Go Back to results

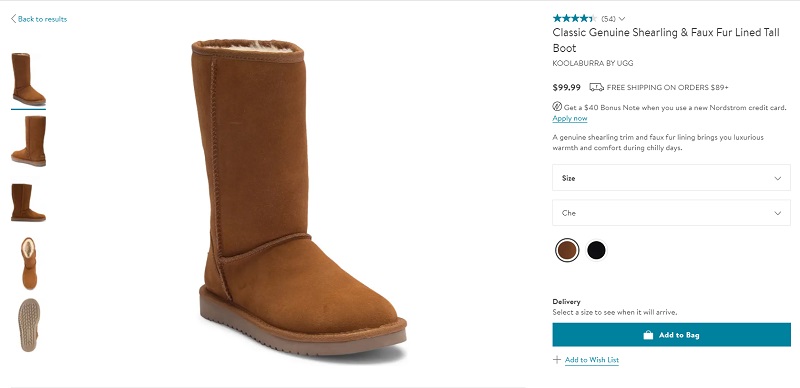tap(42, 19)
